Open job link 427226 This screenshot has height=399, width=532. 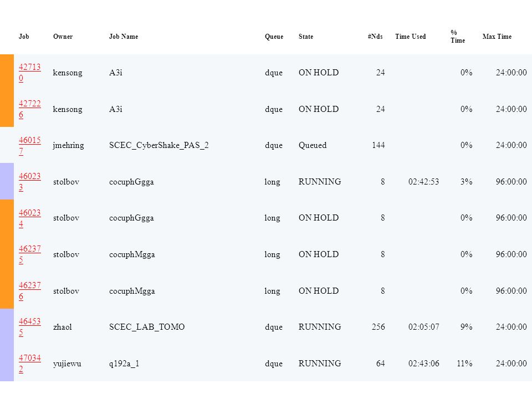pos(29,109)
